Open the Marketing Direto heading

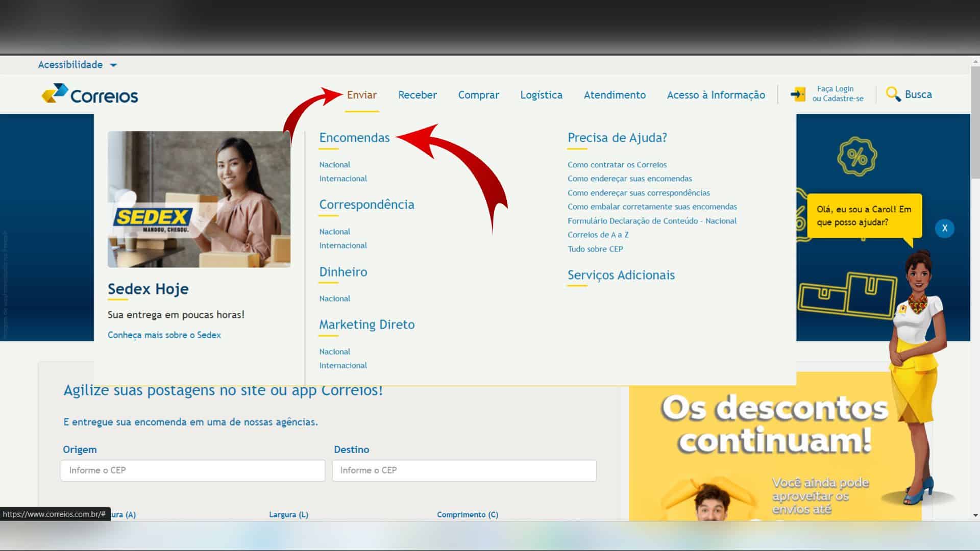coord(366,324)
